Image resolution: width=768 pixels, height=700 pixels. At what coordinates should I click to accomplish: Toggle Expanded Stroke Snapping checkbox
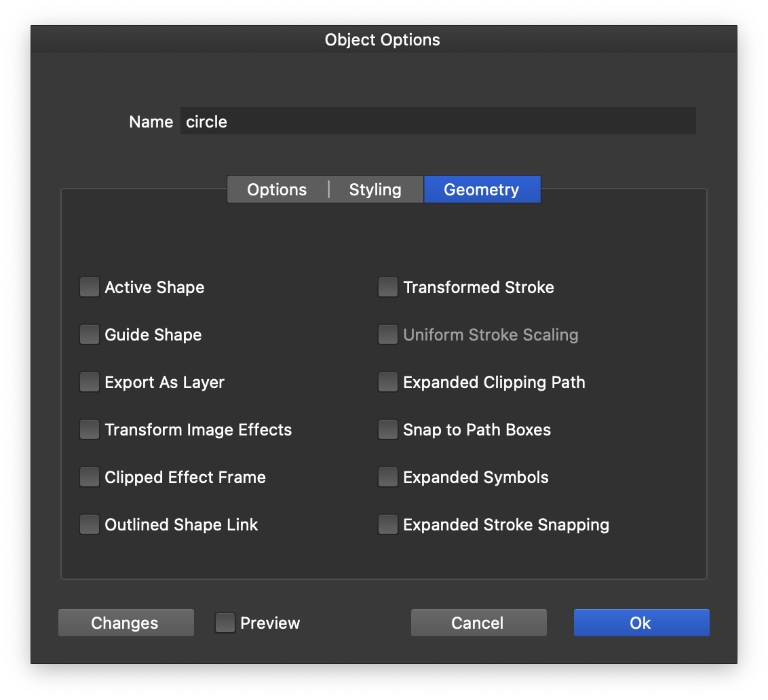pyautogui.click(x=388, y=525)
